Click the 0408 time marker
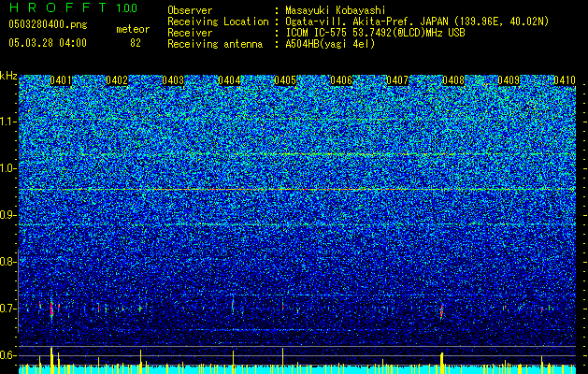Screen dimensions: 588x374 [x=453, y=80]
